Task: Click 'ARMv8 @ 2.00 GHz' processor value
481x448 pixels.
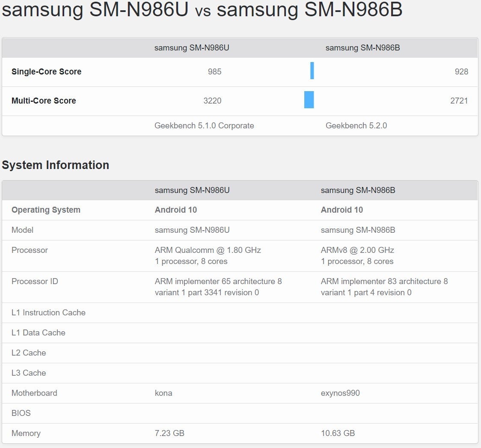Action: point(357,250)
